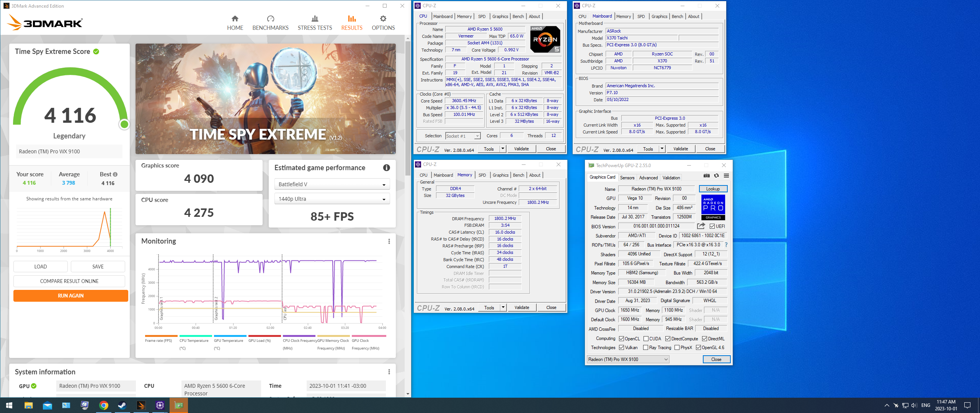Open the CPU-Z taskbar icon

tap(160, 405)
